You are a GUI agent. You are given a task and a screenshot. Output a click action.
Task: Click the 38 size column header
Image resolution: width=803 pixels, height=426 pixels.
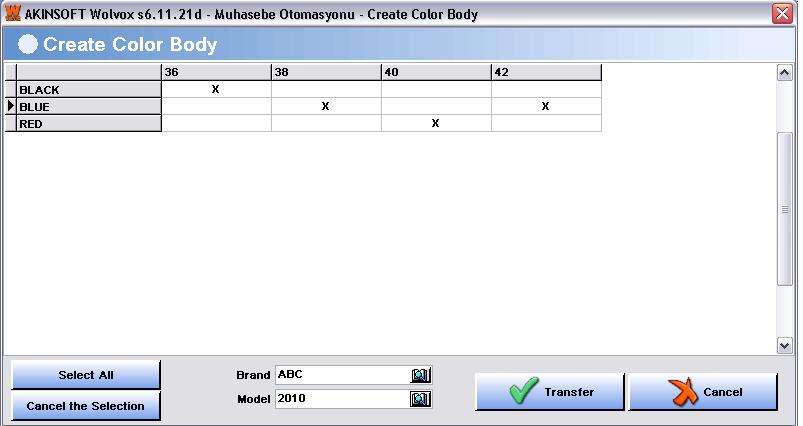(326, 72)
